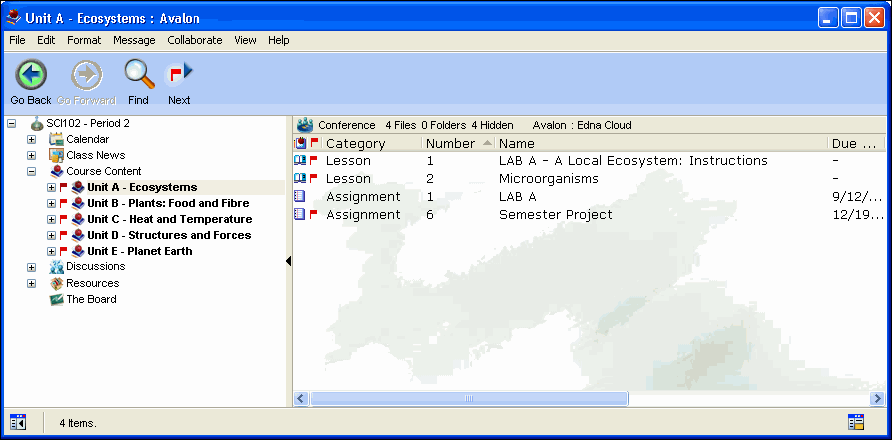The image size is (892, 440).
Task: Sort by the Due column header
Action: pyautogui.click(x=854, y=144)
